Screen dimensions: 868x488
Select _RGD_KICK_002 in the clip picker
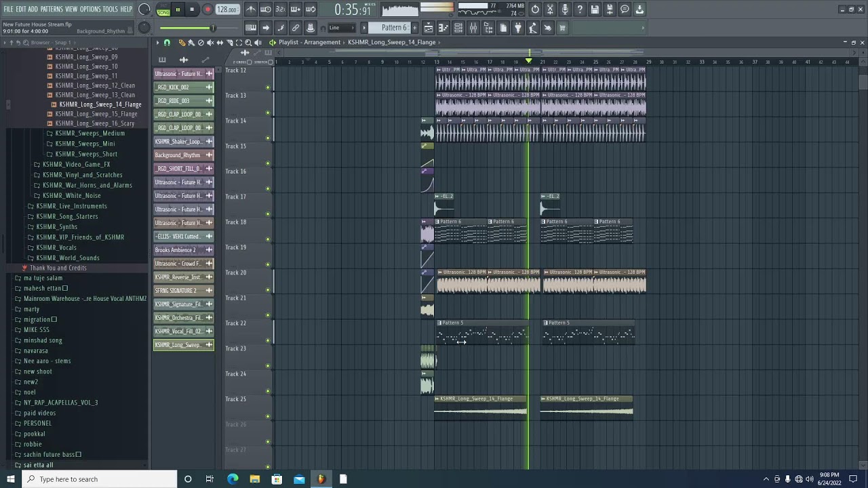tap(184, 87)
